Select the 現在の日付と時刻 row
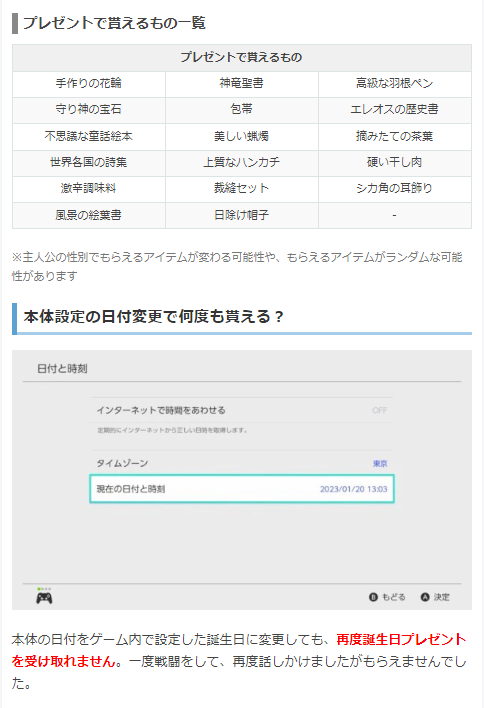The height and width of the screenshot is (708, 484). click(x=242, y=489)
